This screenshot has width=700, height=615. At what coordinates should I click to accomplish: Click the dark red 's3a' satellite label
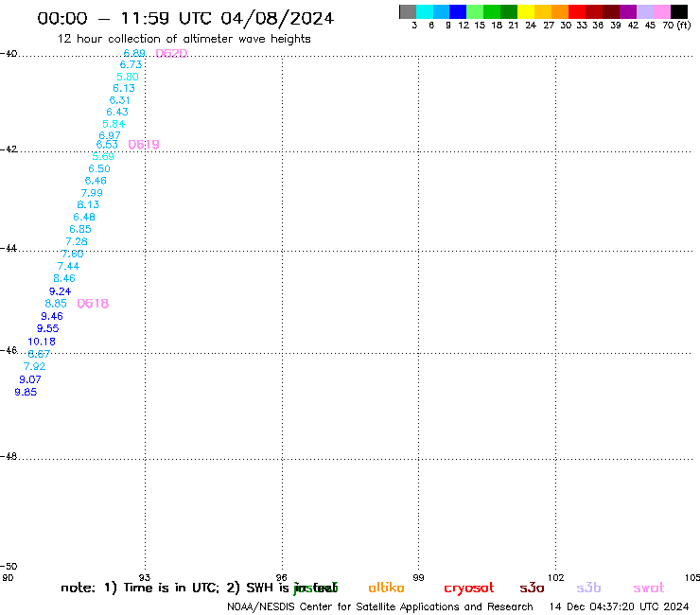click(x=532, y=588)
